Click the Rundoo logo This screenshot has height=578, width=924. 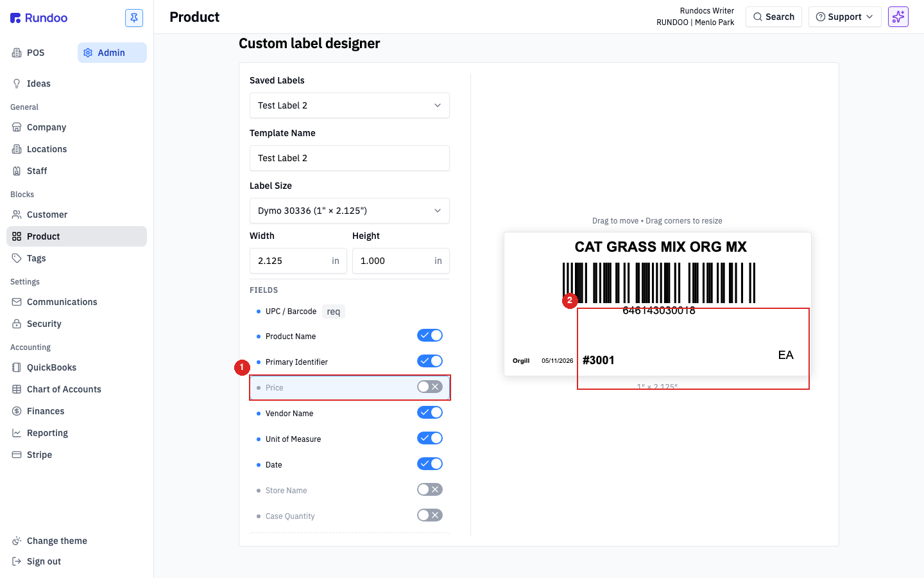click(x=38, y=18)
